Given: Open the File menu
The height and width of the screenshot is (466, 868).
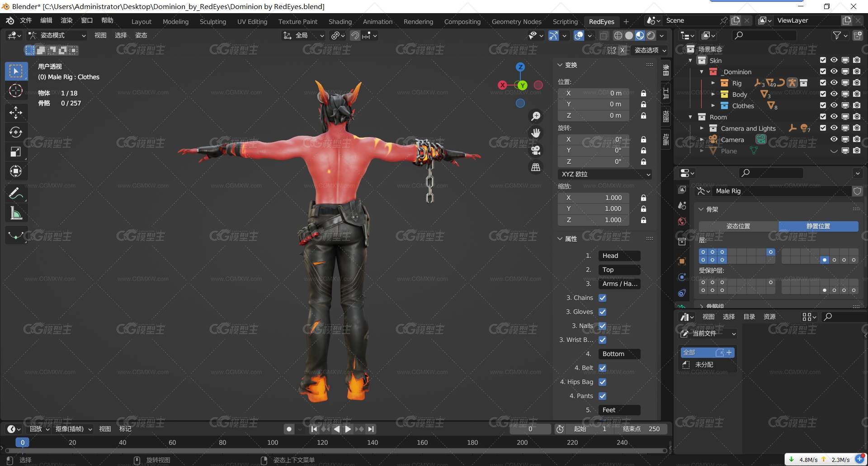Looking at the screenshot, I should click(26, 20).
